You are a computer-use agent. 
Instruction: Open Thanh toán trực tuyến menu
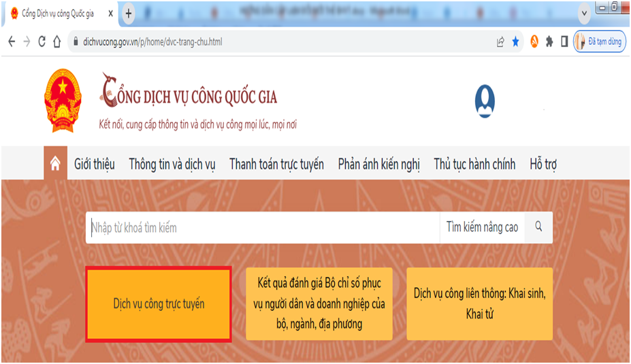pyautogui.click(x=276, y=164)
